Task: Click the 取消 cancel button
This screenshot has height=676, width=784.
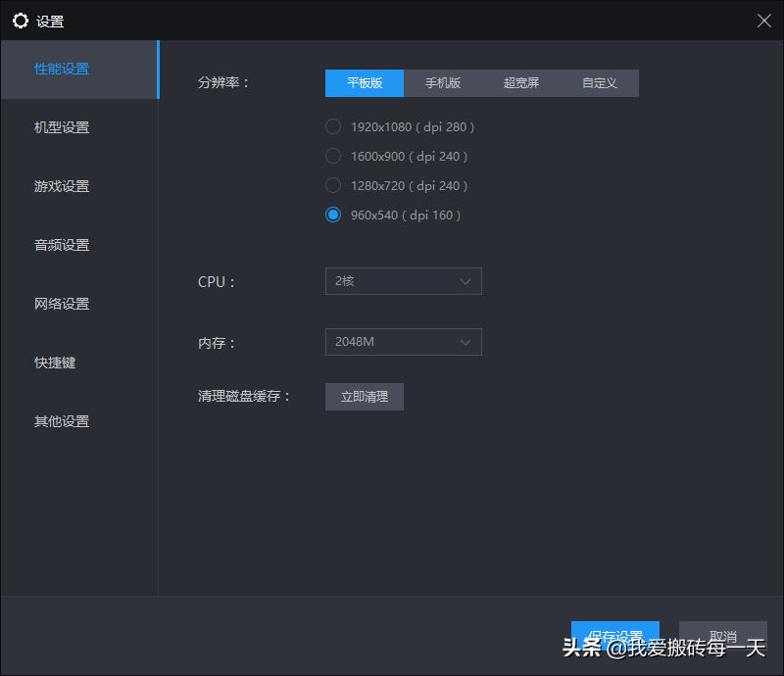Action: tap(723, 635)
